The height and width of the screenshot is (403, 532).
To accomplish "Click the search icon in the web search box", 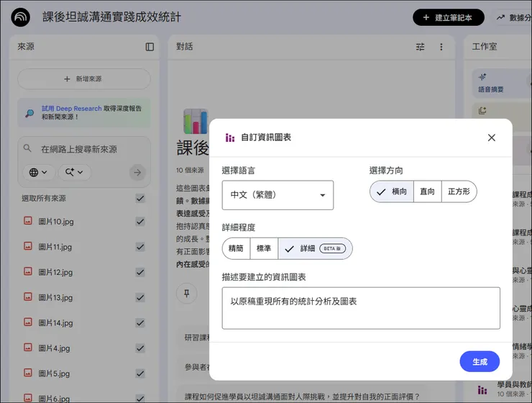I will point(27,148).
